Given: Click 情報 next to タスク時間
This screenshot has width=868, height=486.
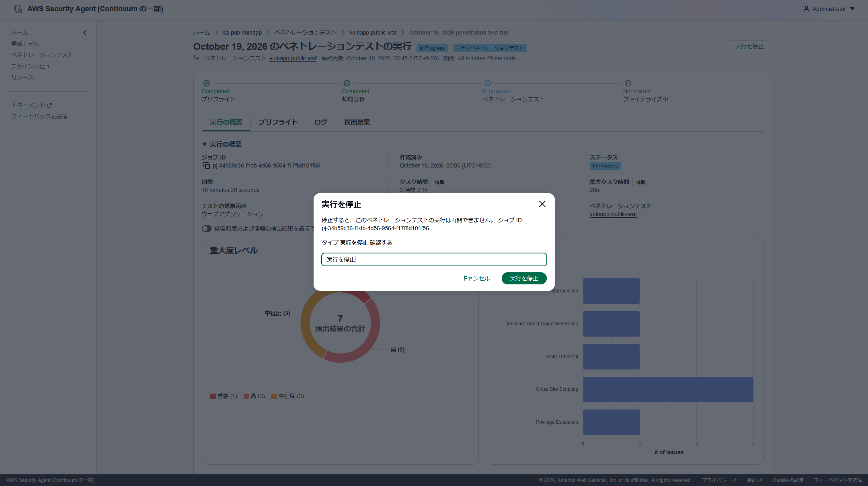Looking at the screenshot, I should pos(439,182).
